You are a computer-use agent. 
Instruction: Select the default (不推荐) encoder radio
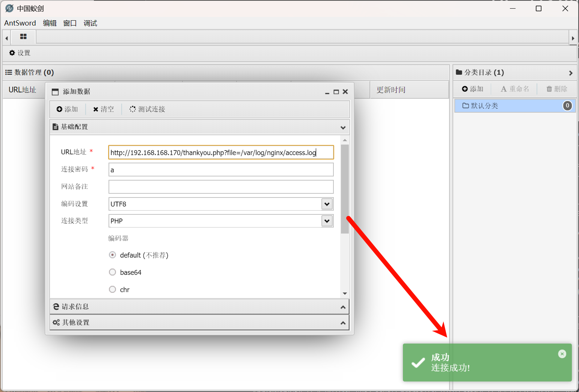click(x=112, y=255)
